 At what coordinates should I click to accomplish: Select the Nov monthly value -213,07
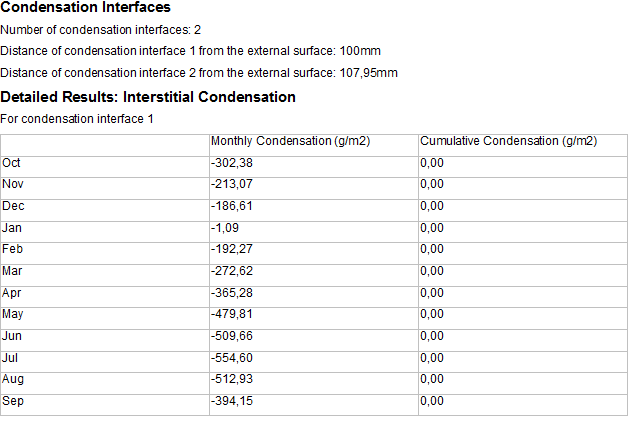231,184
